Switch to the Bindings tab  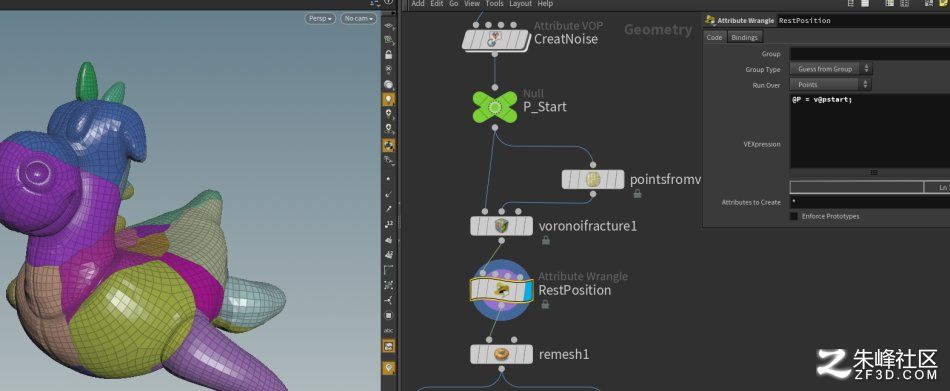tap(745, 38)
